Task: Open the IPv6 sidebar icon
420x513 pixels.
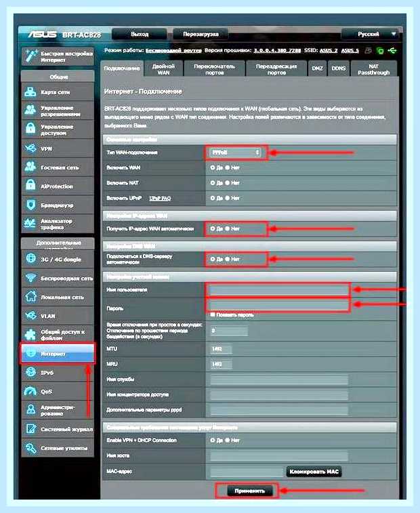Action: (30, 372)
